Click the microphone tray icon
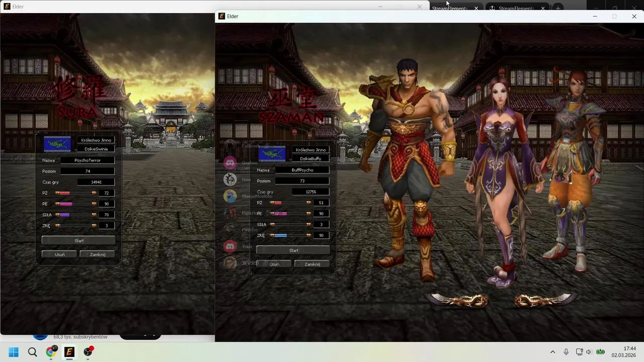The image size is (644, 362). pyautogui.click(x=566, y=352)
